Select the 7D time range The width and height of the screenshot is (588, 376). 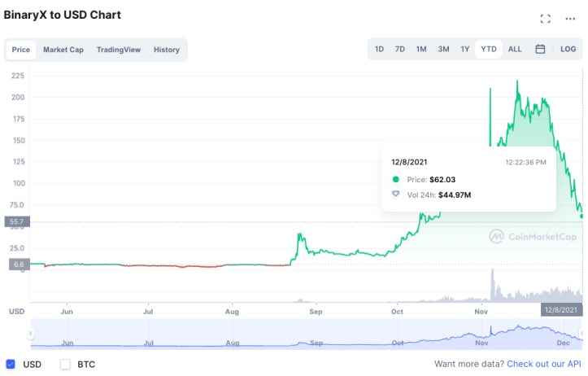coord(400,49)
